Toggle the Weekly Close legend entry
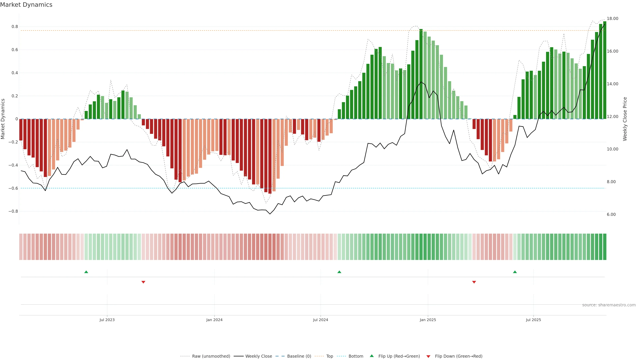This screenshot has height=362, width=644. coord(258,356)
